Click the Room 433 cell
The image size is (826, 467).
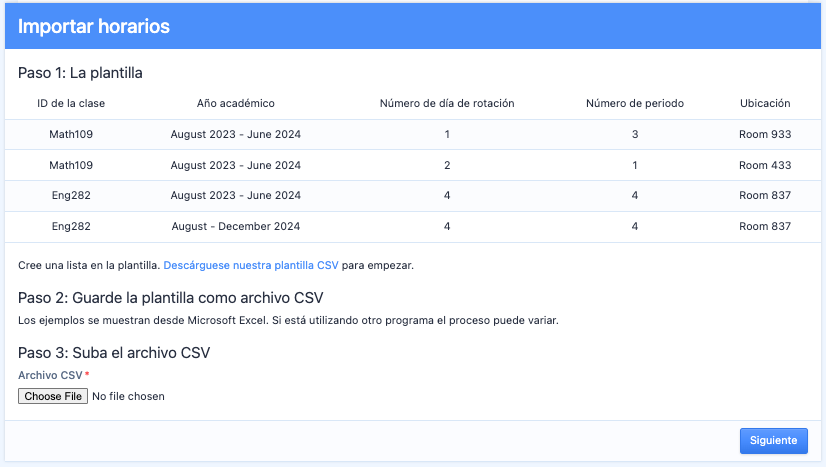pyautogui.click(x=765, y=165)
